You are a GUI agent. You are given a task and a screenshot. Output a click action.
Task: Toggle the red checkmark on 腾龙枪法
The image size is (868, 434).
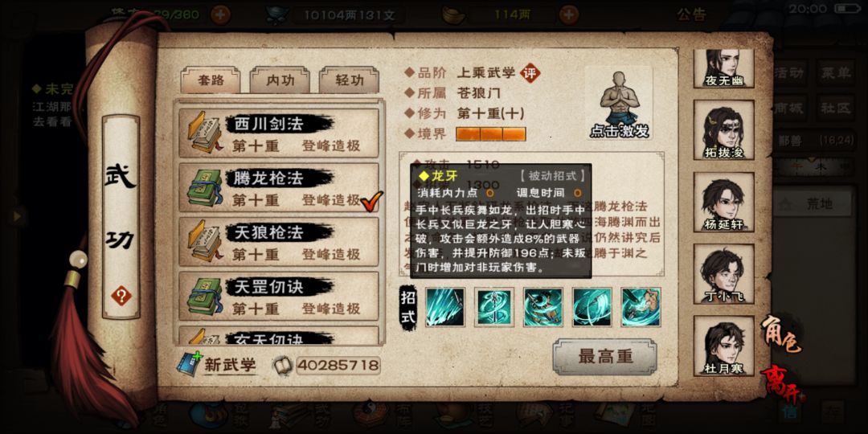tap(371, 202)
